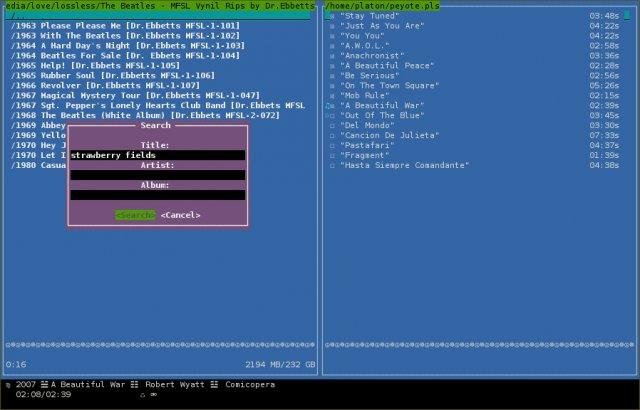Open folder "1963 With The Beatles"

click(125, 36)
